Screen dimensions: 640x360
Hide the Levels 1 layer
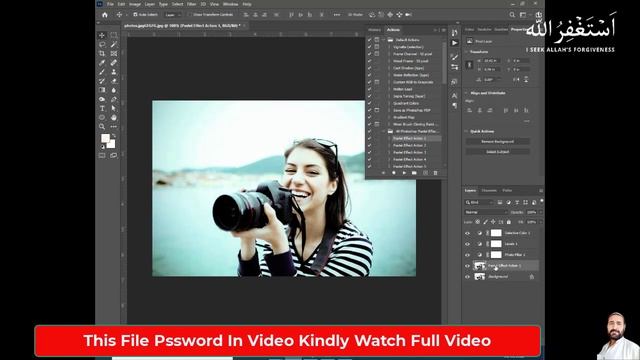467,244
